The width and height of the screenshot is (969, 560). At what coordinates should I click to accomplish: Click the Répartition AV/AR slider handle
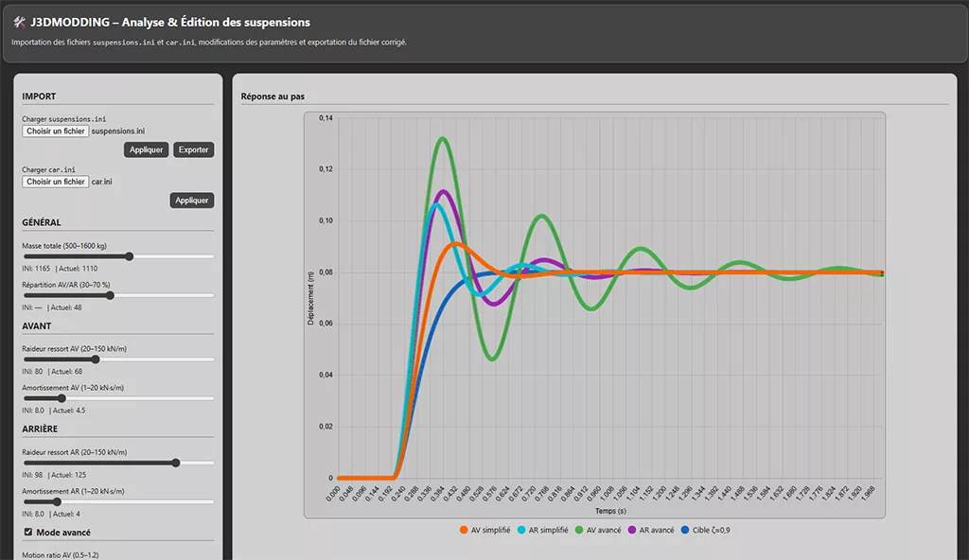(x=111, y=295)
